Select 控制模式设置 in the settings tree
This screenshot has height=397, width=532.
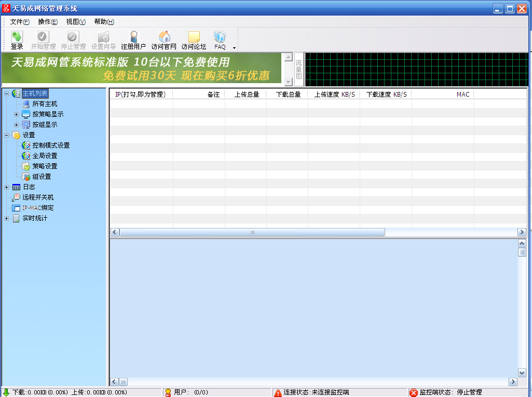pyautogui.click(x=50, y=145)
